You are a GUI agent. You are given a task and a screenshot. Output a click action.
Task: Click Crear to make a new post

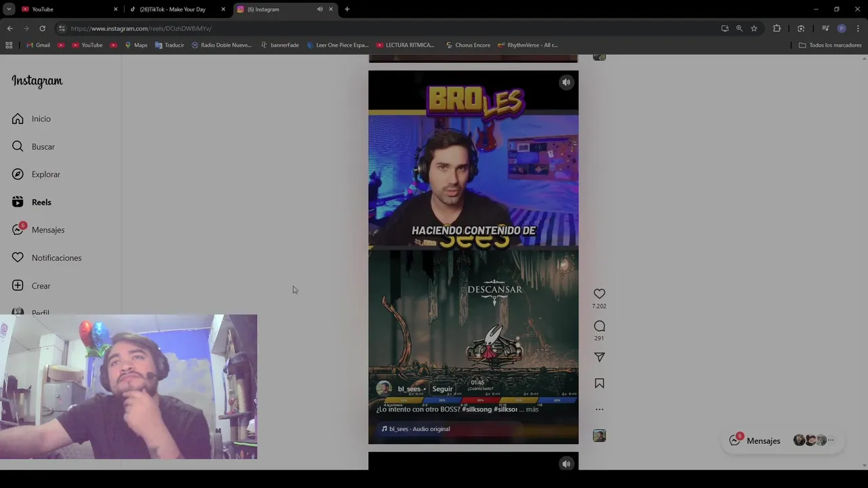31,285
